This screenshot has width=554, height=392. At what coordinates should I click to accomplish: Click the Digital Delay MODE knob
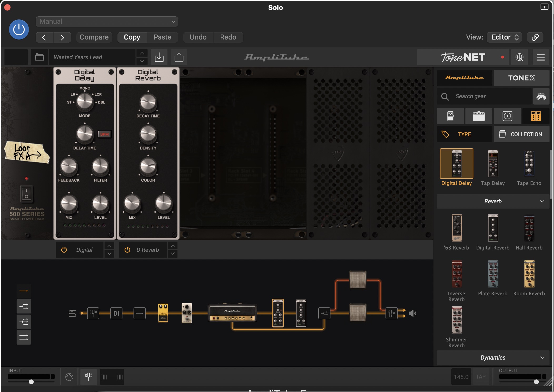point(85,102)
